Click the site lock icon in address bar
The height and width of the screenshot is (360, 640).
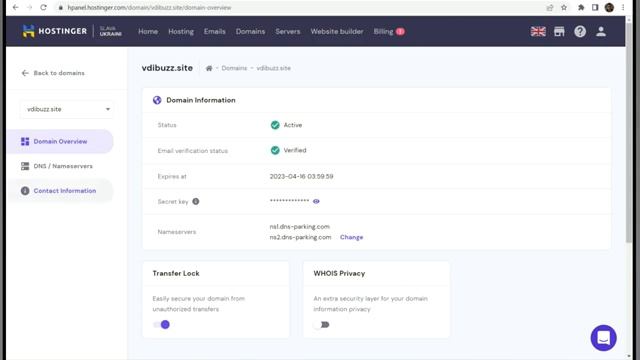tap(60, 8)
